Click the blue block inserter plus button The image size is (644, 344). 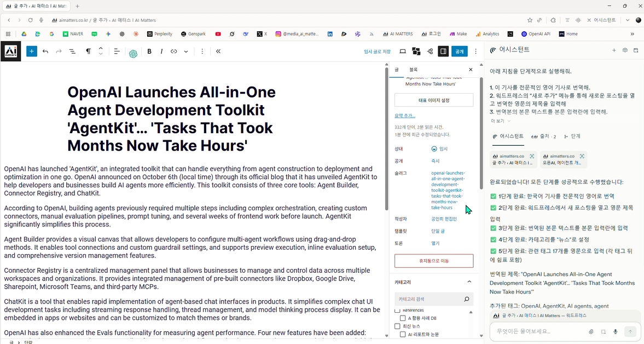pos(32,51)
